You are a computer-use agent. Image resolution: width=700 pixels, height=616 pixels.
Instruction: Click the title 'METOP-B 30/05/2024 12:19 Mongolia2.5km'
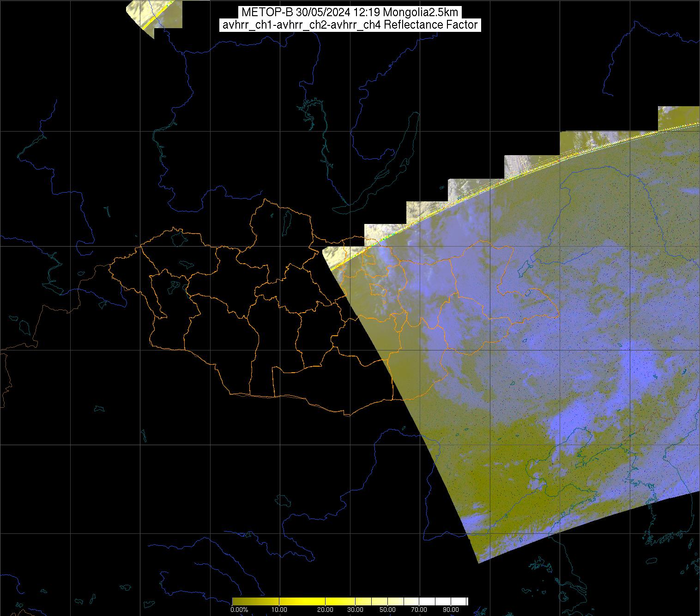click(x=350, y=12)
